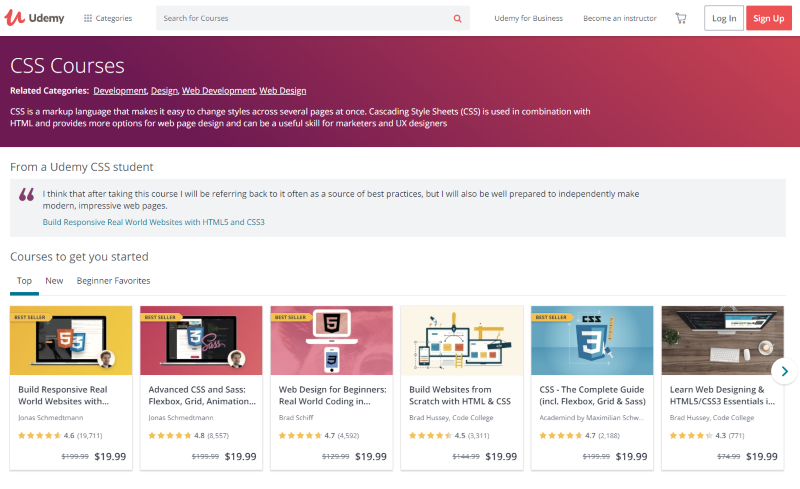Click CSS - The Complete Guide title
Viewport: 800px width, 489px height.
[592, 396]
